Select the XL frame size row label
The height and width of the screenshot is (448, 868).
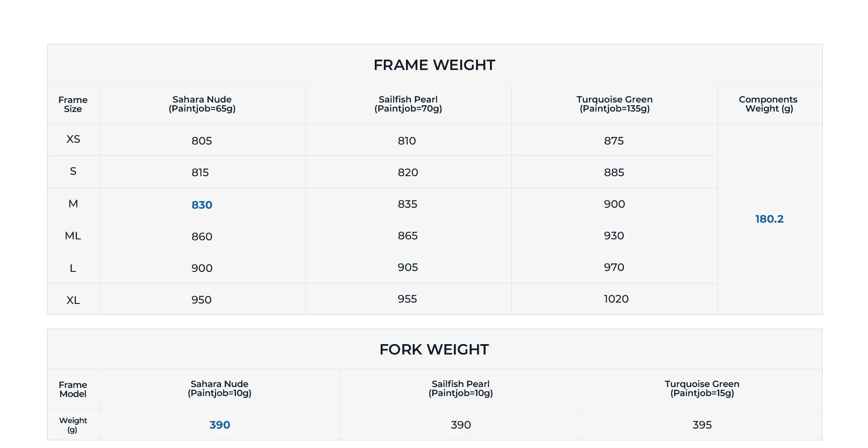coord(73,300)
